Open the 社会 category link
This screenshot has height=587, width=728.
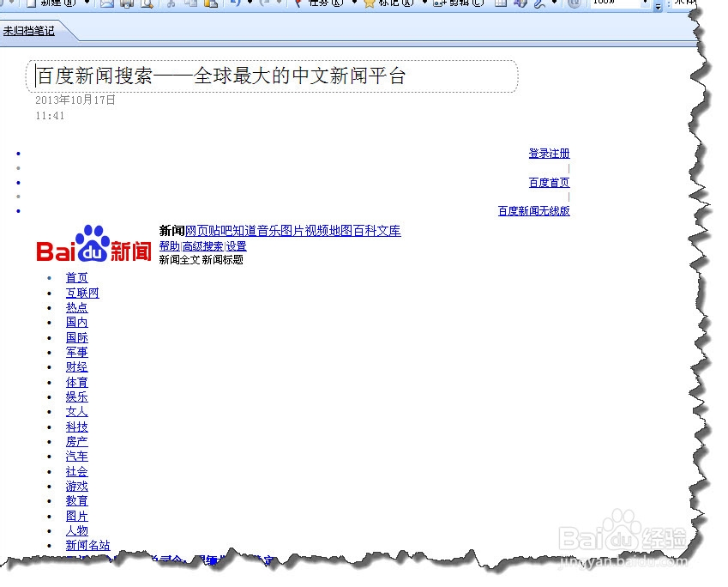(x=76, y=471)
